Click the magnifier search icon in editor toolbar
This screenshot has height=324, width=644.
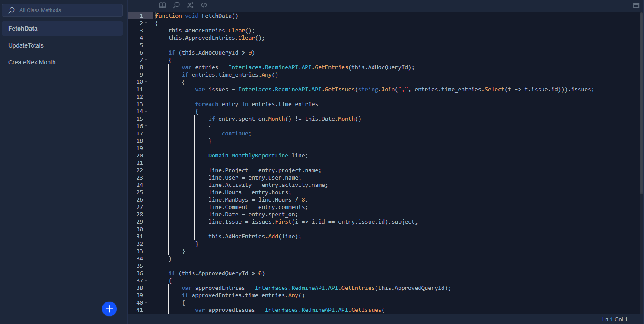(x=176, y=5)
